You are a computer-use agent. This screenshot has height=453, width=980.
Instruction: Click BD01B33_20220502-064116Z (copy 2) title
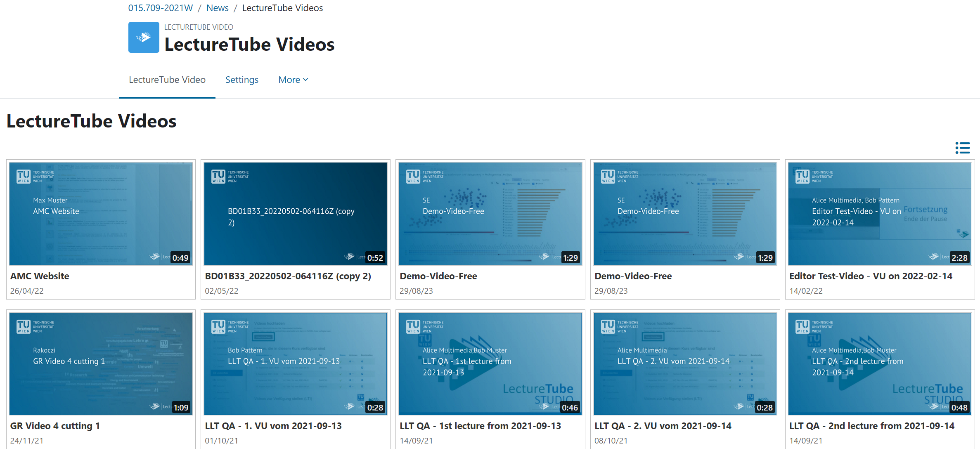(288, 276)
